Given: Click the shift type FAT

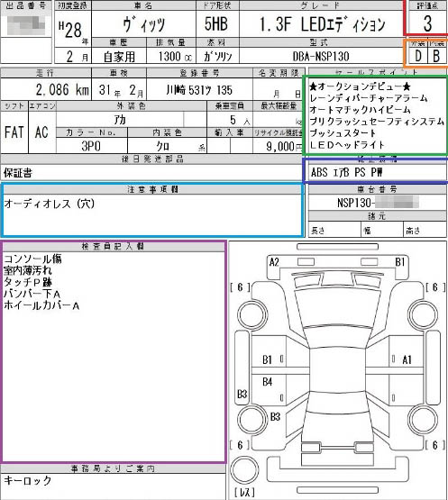Looking at the screenshot, I should coord(14,132).
